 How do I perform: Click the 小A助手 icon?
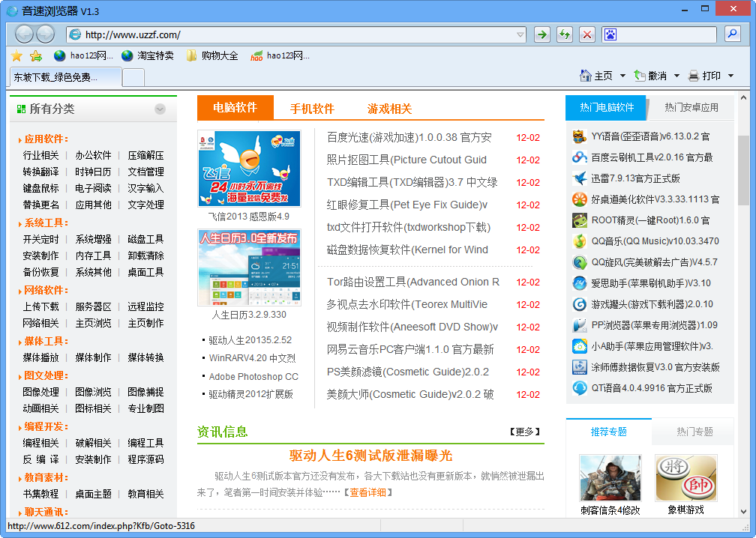coord(580,346)
